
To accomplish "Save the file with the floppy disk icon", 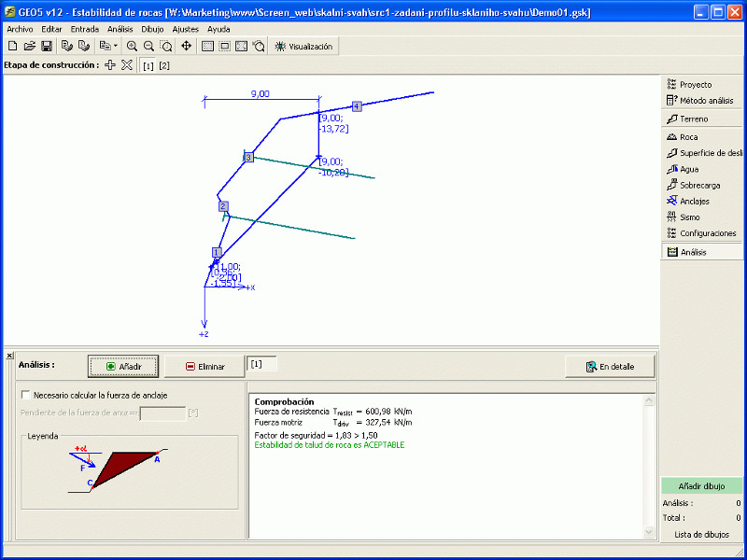I will pyautogui.click(x=46, y=46).
